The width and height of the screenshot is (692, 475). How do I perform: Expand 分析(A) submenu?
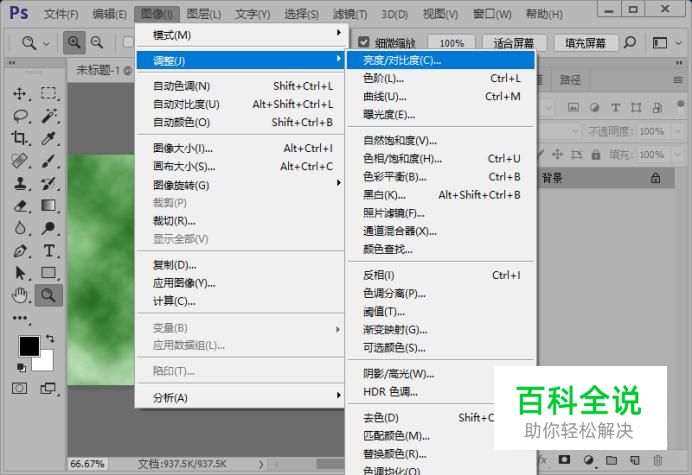pyautogui.click(x=242, y=397)
